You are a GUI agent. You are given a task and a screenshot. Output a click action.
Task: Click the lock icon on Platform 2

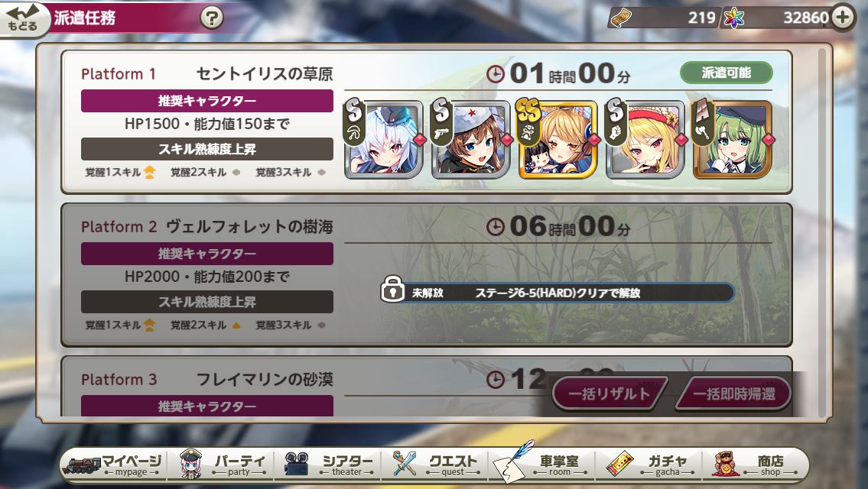coord(392,289)
